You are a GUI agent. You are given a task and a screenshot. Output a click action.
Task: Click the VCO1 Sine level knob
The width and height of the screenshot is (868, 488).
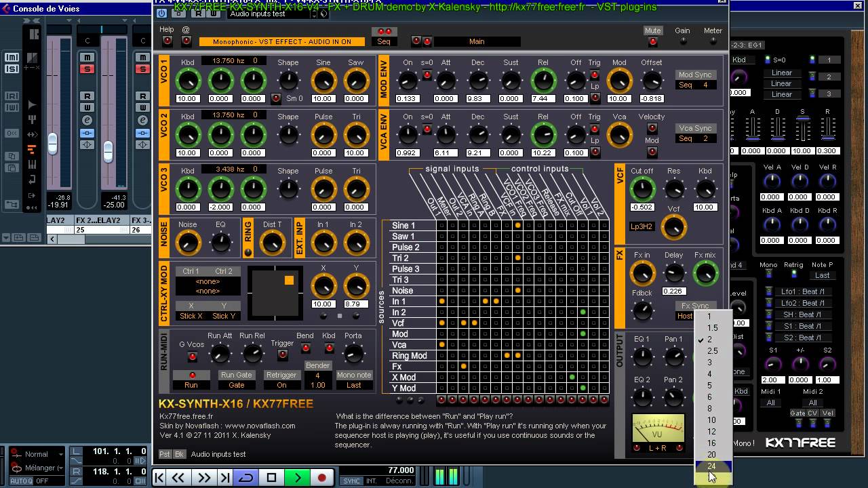(323, 81)
